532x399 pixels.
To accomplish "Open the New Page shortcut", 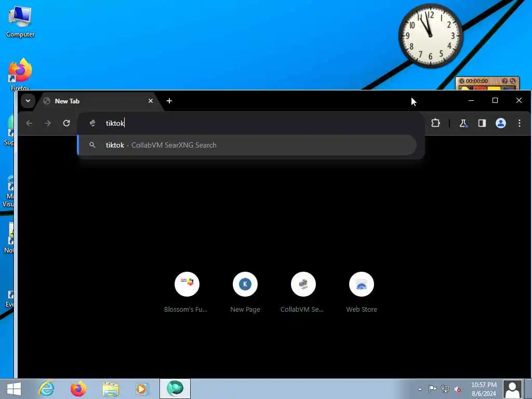I will point(245,292).
